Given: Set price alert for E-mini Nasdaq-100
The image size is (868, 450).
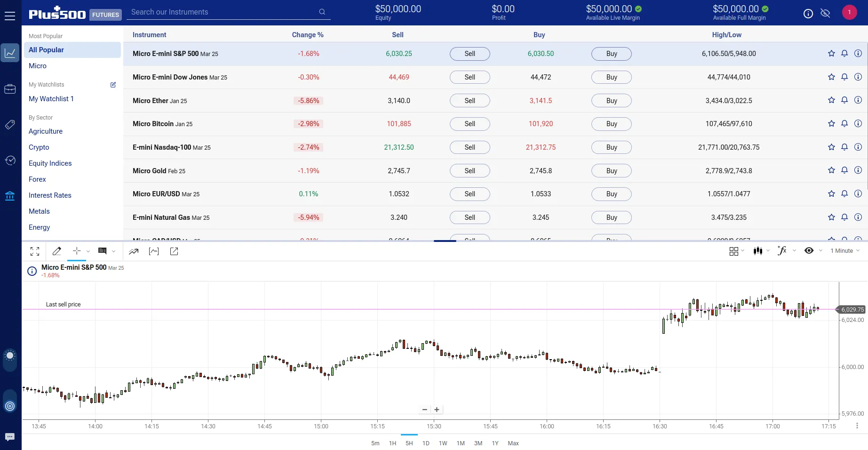Looking at the screenshot, I should coord(844,147).
